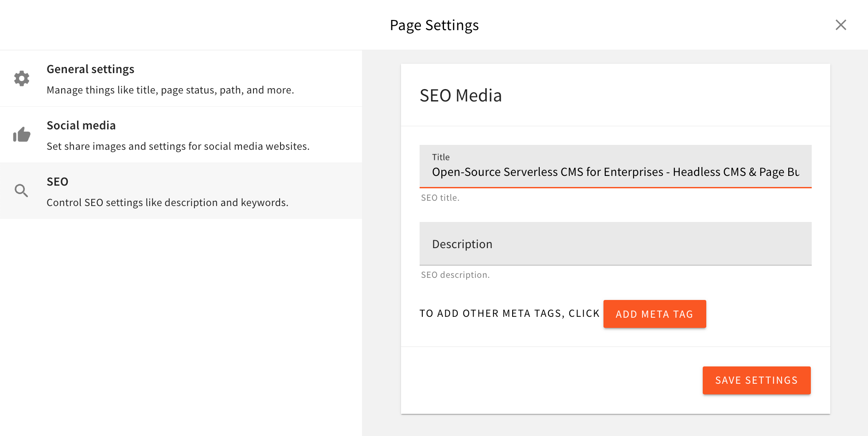
Task: Click the magnifying glass icon next to SEO
Action: [x=21, y=191]
